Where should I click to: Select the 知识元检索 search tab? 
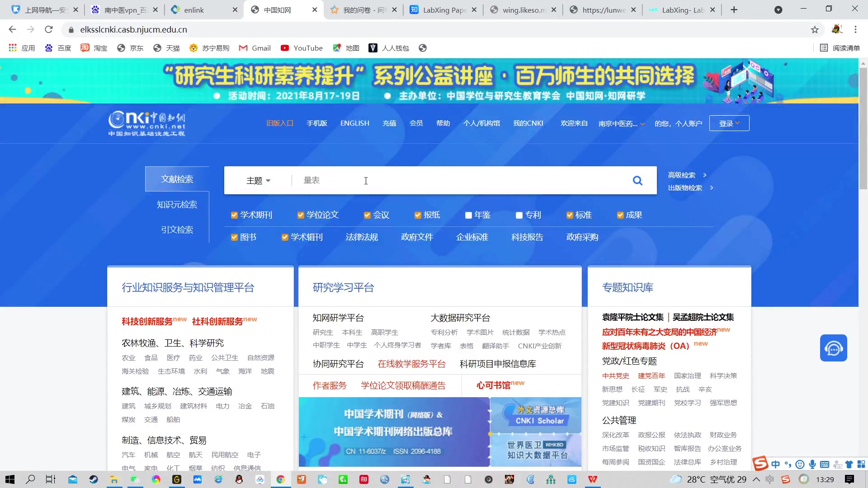177,205
